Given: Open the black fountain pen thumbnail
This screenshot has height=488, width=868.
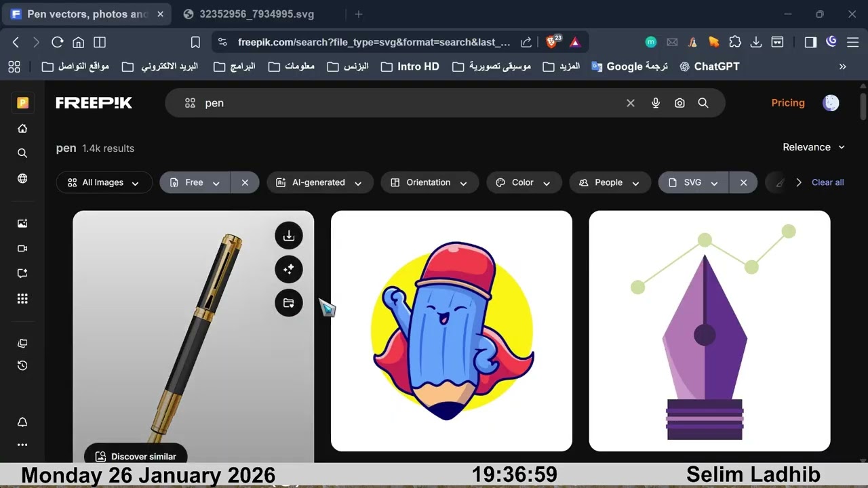Looking at the screenshot, I should pos(193,337).
